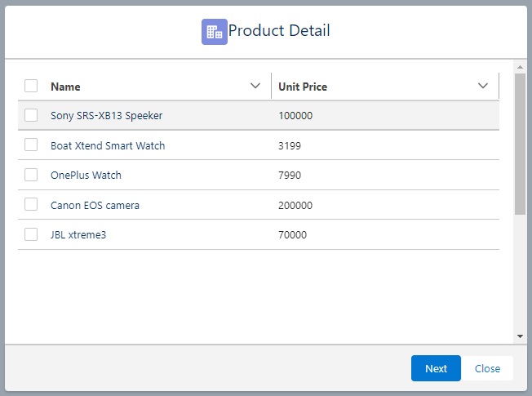Click the Boat Xtend Smart Watch name

click(x=108, y=145)
